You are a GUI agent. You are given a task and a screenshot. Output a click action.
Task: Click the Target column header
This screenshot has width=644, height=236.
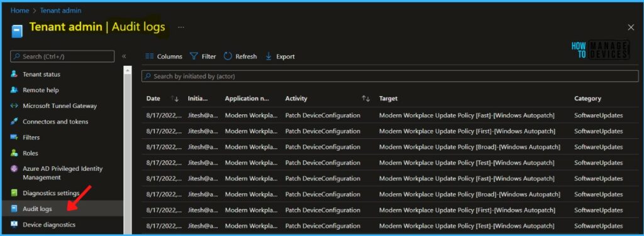pyautogui.click(x=388, y=99)
